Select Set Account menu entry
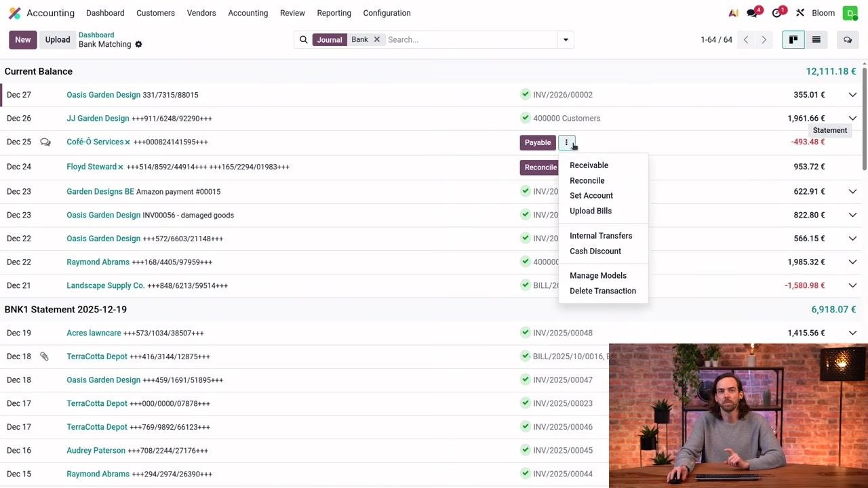Viewport: 868px width, 488px height. 591,196
